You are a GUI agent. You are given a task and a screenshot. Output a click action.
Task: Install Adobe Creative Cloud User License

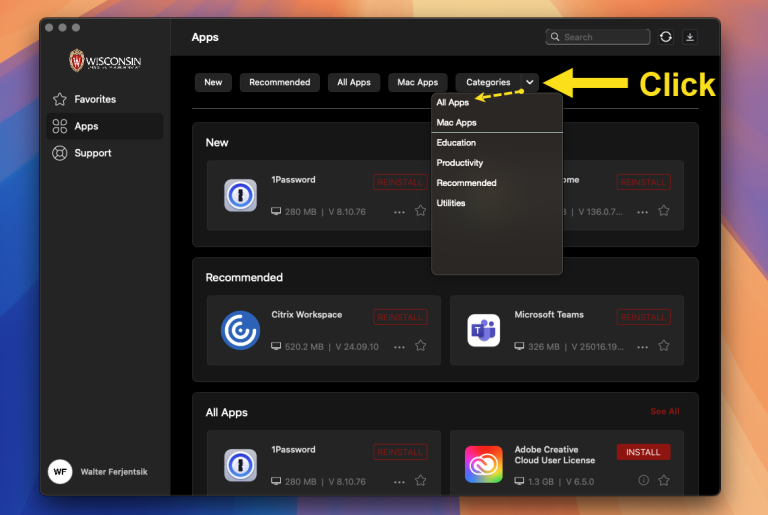coord(643,452)
